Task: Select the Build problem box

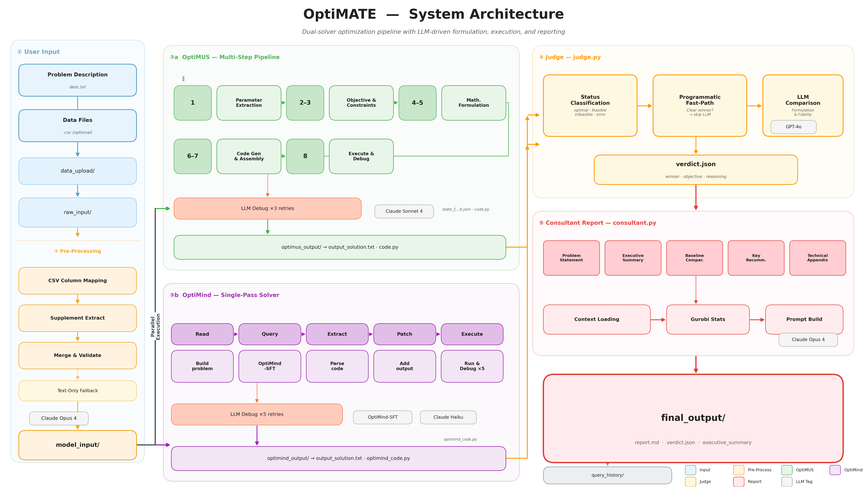Action: [202, 366]
